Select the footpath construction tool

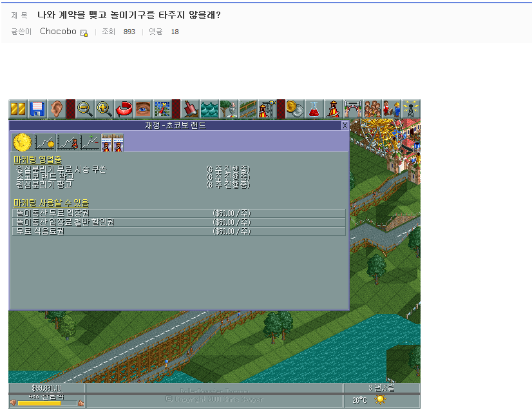tap(248, 109)
